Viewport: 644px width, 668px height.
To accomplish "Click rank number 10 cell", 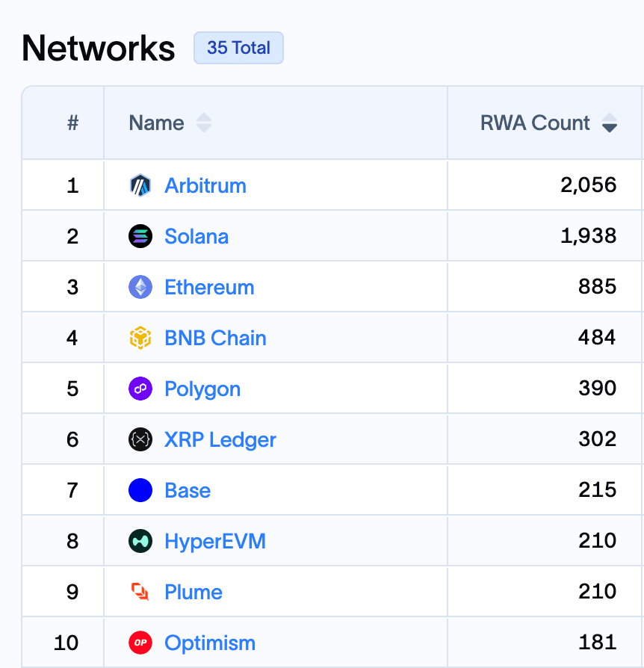I will [x=63, y=643].
